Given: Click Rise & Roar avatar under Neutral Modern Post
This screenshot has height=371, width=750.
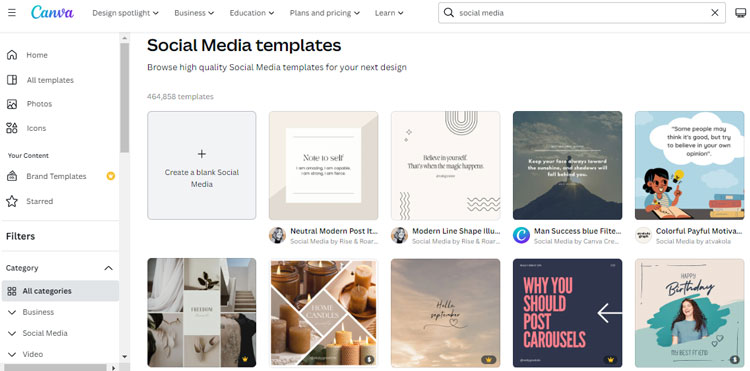Looking at the screenshot, I should (x=277, y=235).
